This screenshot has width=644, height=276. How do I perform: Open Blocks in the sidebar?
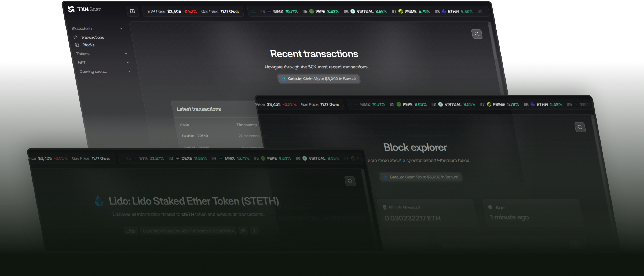(88, 45)
